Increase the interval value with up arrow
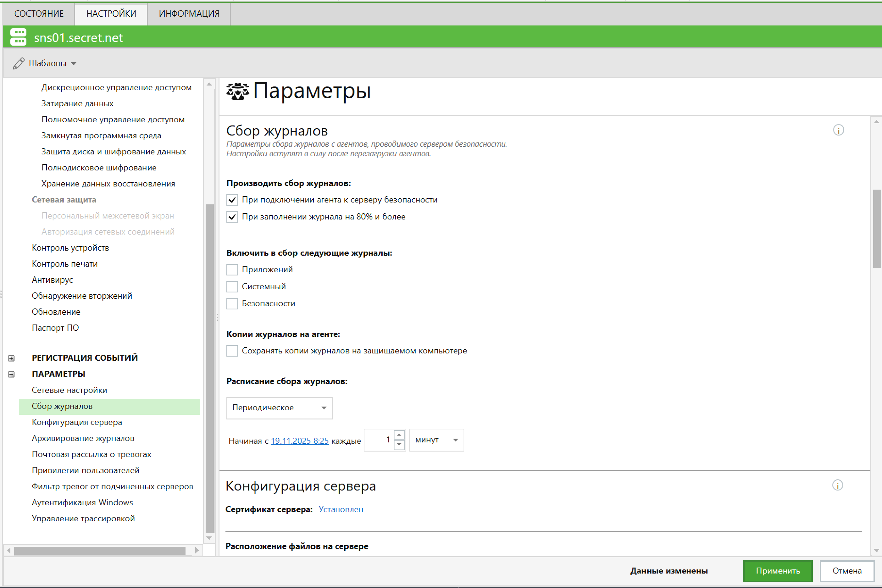Screen dimensions: 882x588 [399, 435]
